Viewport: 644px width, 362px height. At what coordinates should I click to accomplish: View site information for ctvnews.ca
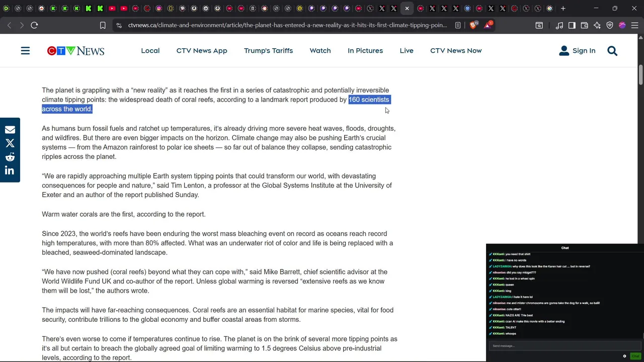(x=119, y=25)
